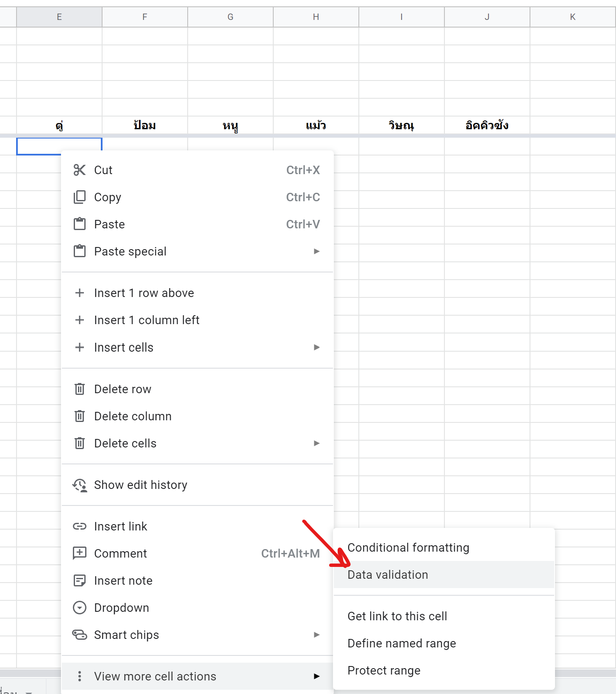Expand Paste special submenu arrow

pyautogui.click(x=316, y=251)
